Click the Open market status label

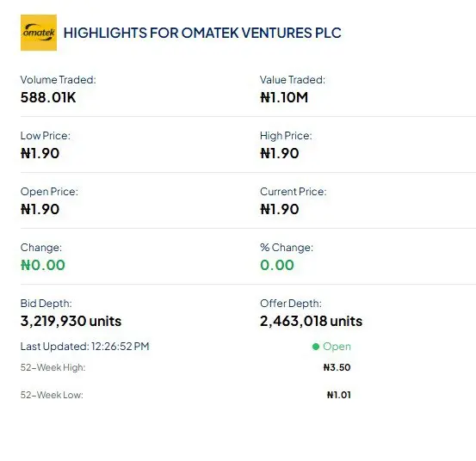point(337,347)
